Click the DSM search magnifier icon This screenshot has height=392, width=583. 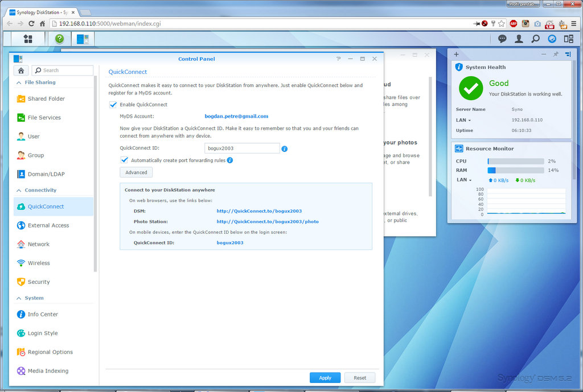click(x=535, y=39)
